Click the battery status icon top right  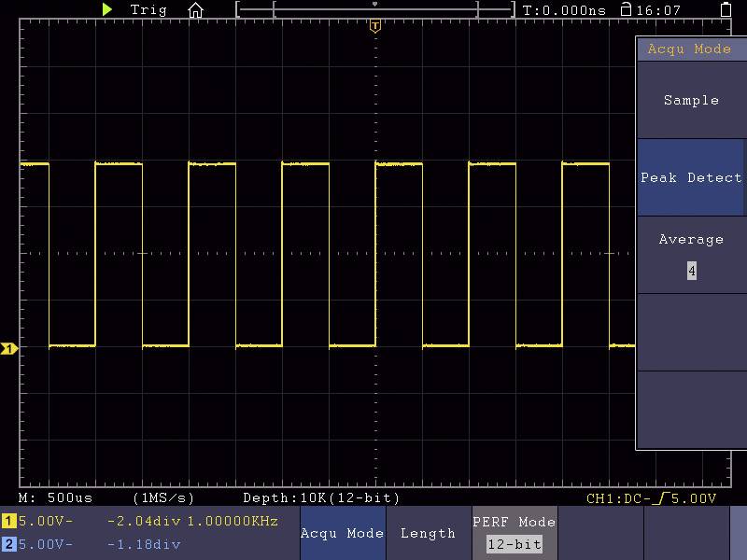click(x=727, y=9)
